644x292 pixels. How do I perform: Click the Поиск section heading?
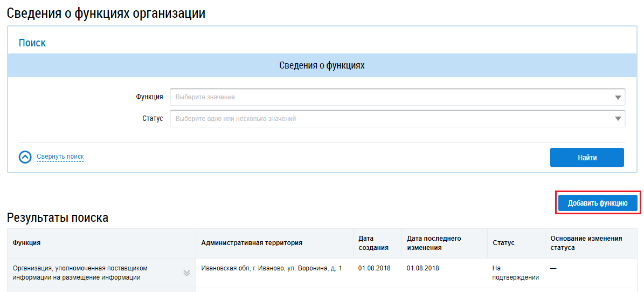point(32,43)
